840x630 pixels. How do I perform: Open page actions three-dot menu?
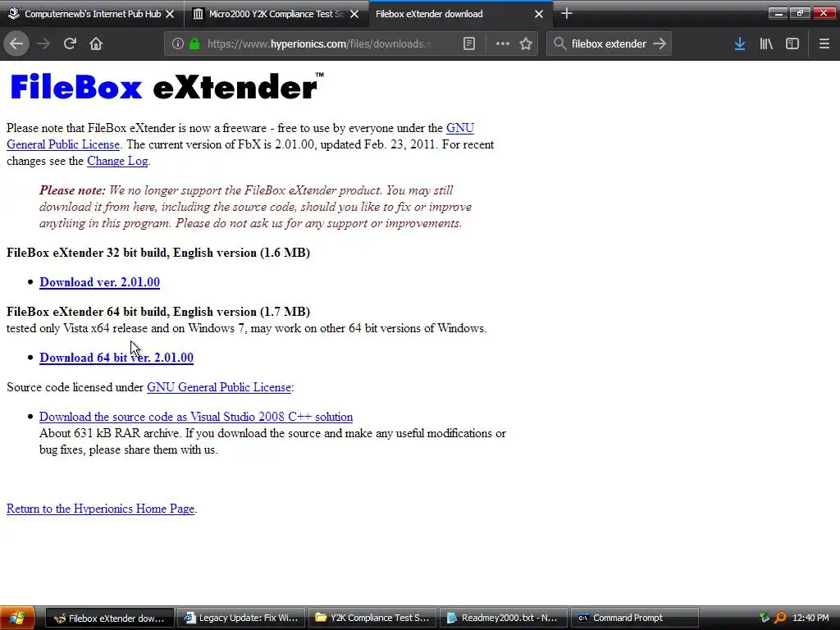(x=503, y=44)
